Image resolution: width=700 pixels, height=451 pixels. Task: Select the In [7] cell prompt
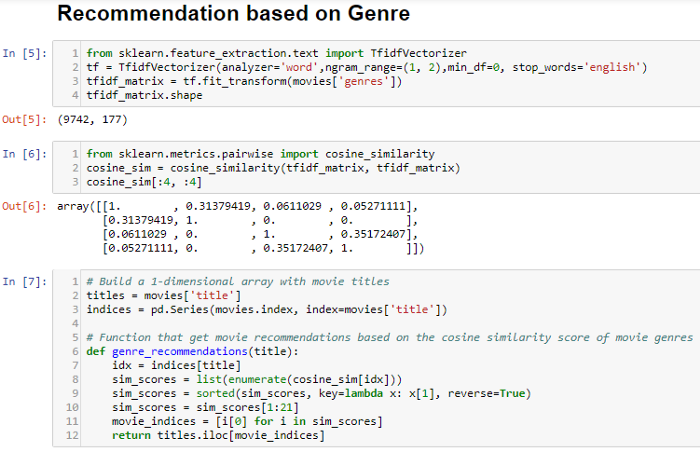pos(25,282)
